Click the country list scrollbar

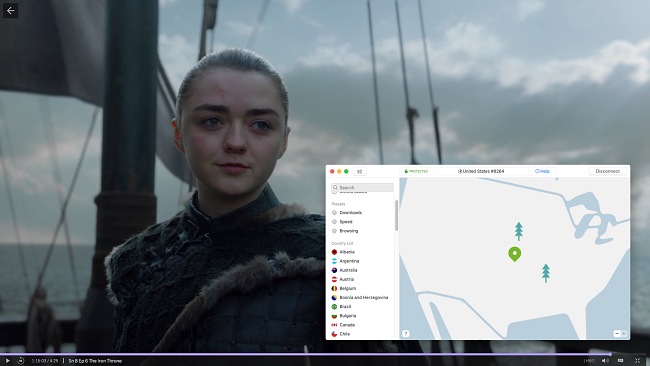[x=396, y=216]
